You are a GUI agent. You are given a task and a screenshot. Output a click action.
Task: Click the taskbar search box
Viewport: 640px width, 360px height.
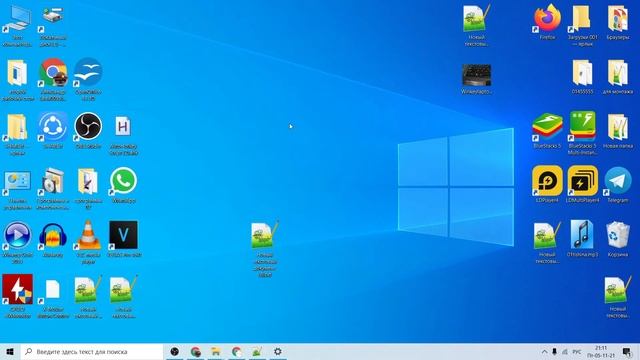tap(91, 351)
